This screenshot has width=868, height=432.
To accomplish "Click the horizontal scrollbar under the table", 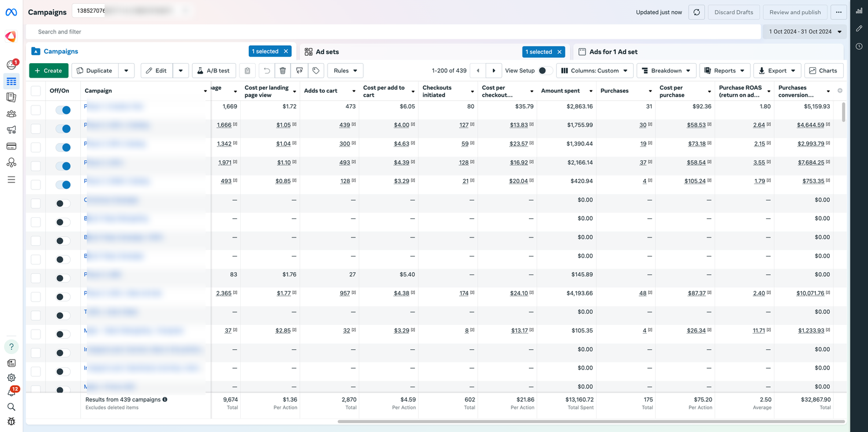I will pyautogui.click(x=591, y=422).
